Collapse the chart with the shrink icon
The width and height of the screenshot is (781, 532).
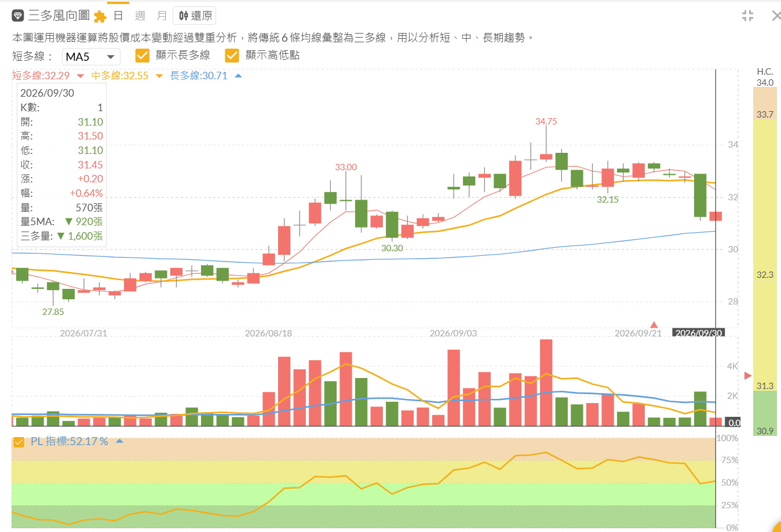pyautogui.click(x=747, y=16)
